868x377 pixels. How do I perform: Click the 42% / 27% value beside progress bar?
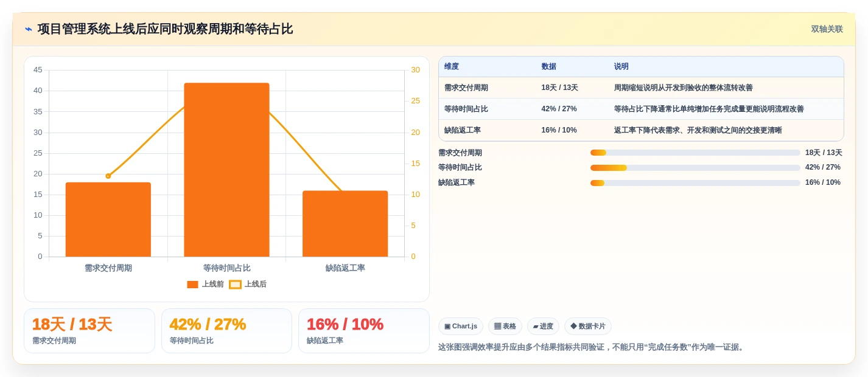coord(823,168)
